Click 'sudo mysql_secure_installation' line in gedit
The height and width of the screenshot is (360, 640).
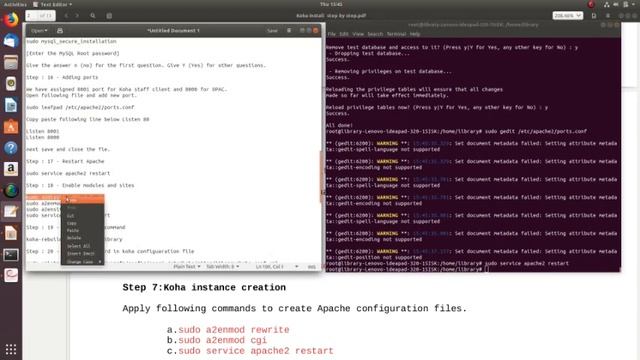tap(71, 42)
